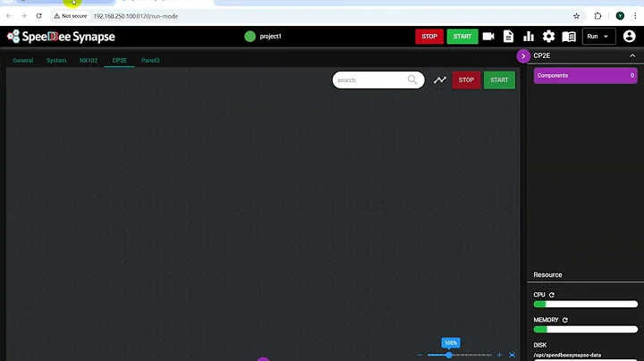Fit canvas to screen icon
Screen dimensions: 644x361
click(513, 355)
